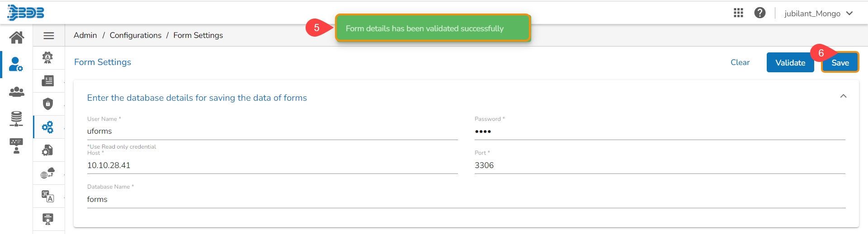Click the Host input field

[272, 165]
